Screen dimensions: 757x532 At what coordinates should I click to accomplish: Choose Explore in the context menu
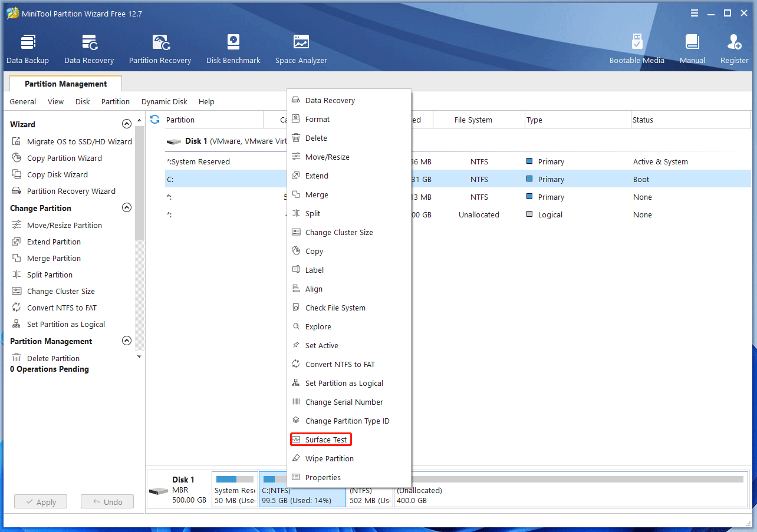click(x=349, y=326)
